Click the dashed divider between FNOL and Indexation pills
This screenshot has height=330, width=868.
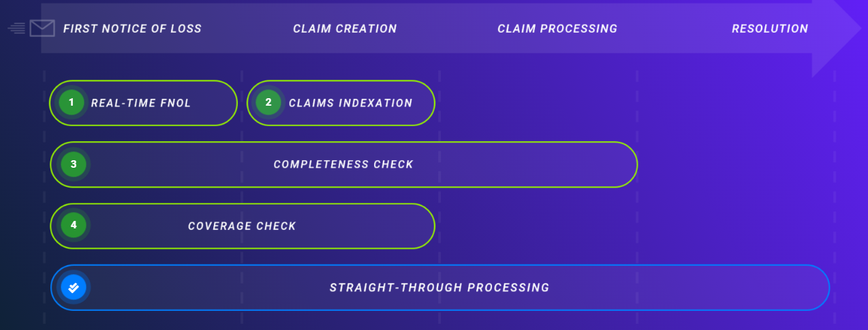(242, 103)
